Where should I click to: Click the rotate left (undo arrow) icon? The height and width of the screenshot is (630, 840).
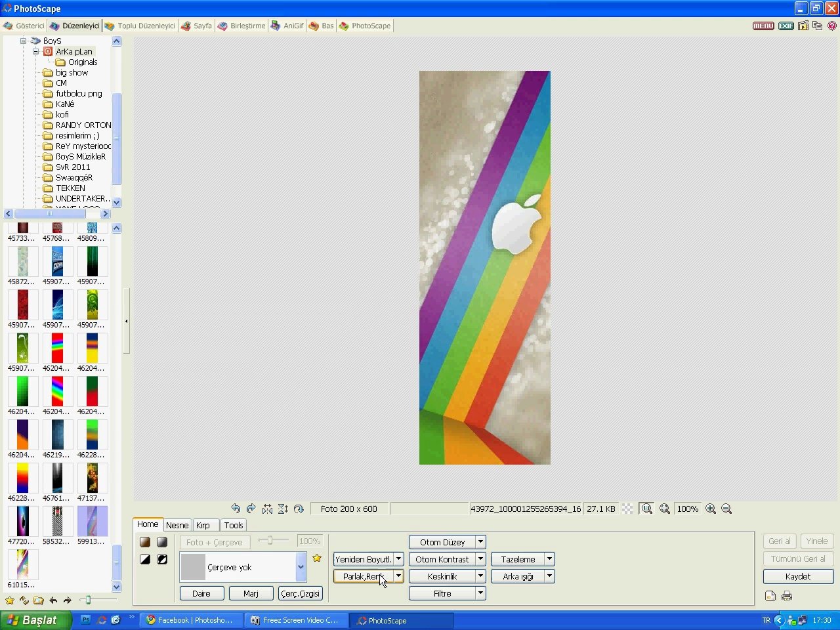click(x=236, y=509)
